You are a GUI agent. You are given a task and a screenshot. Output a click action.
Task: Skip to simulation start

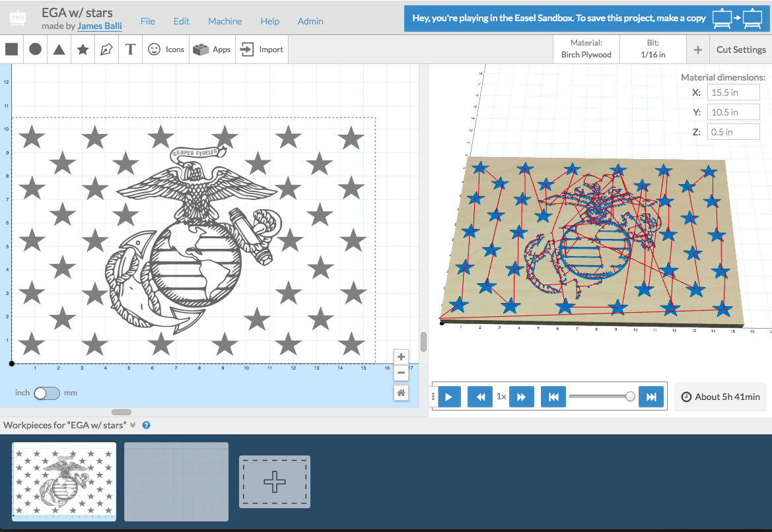[553, 397]
